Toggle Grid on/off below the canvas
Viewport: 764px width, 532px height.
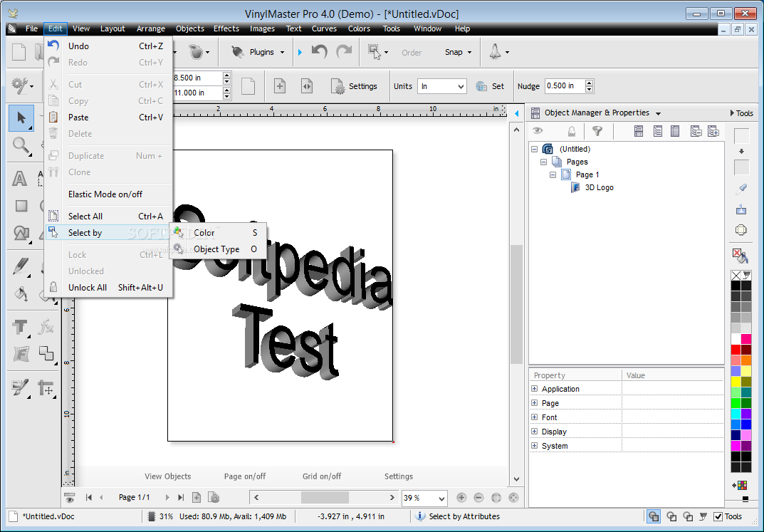click(322, 476)
